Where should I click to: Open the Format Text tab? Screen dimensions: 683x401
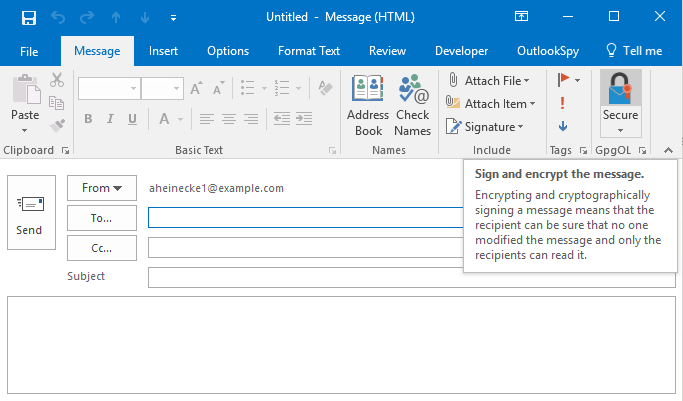[309, 51]
